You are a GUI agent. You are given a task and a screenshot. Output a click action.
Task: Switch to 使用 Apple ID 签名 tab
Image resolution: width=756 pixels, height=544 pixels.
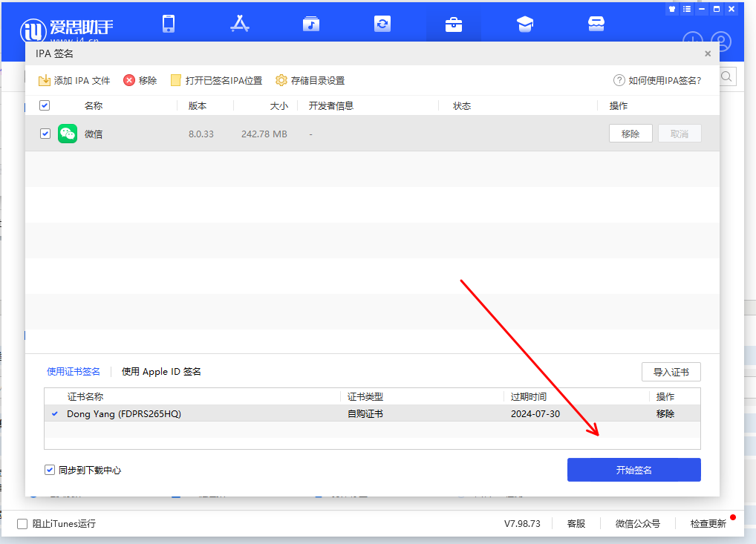pyautogui.click(x=161, y=372)
